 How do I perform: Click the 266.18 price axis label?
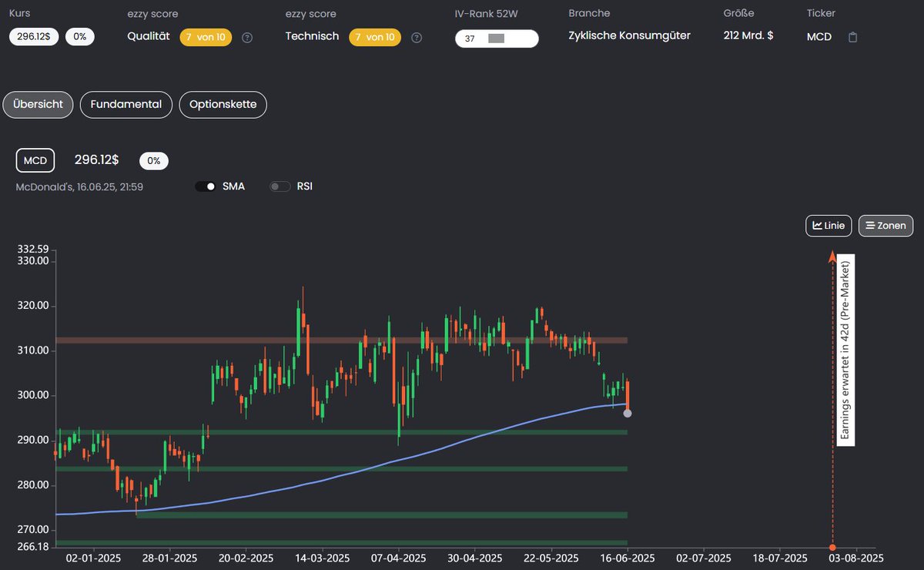pyautogui.click(x=32, y=546)
